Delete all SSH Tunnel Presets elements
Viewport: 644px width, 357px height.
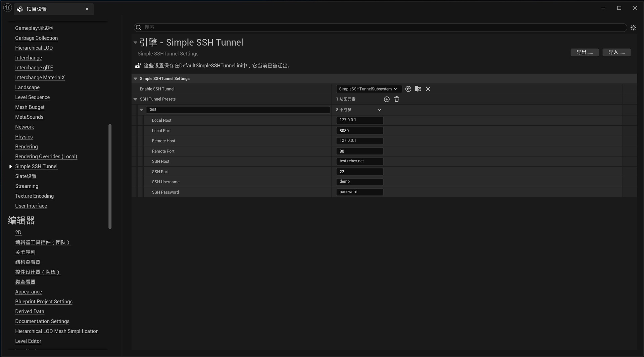pyautogui.click(x=397, y=99)
